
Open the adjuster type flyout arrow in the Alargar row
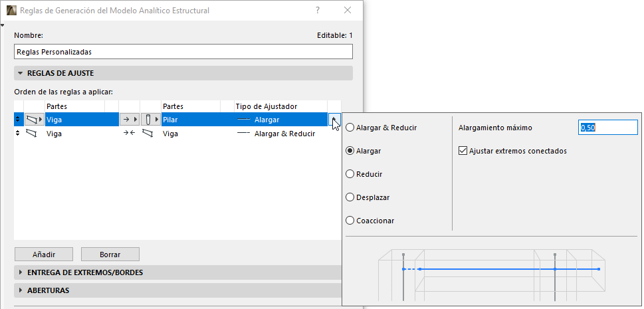(334, 120)
